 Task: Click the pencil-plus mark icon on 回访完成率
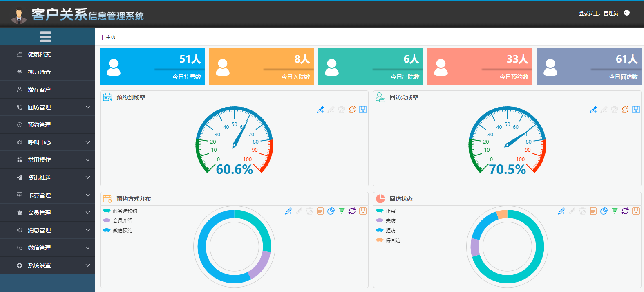pos(593,110)
